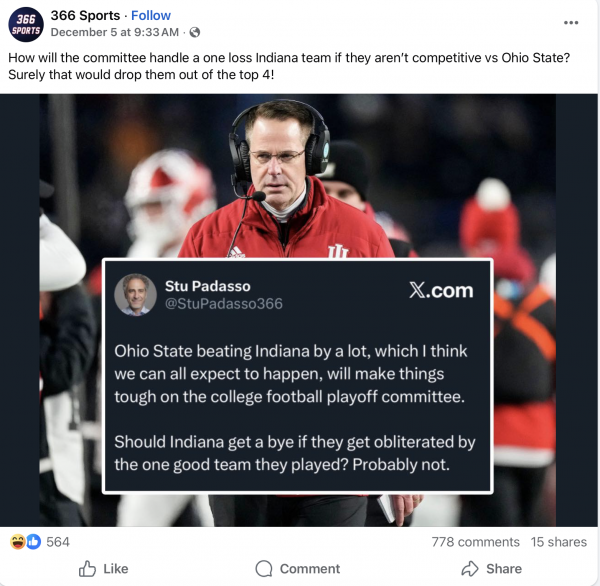Like this post
Screen dimensions: 600x586
click(x=103, y=568)
